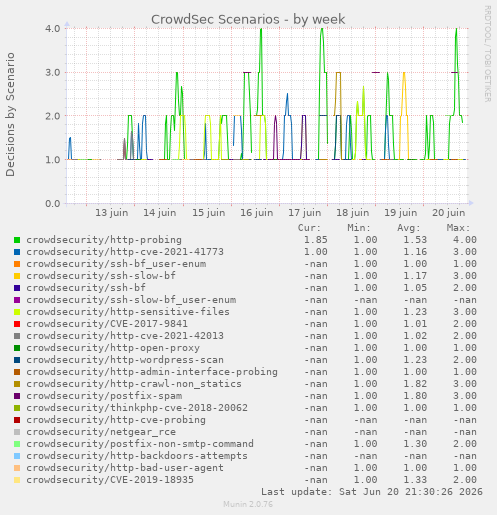The width and height of the screenshot is (497, 515).
Task: Select the crowdsecurity/ssh-bf legend label
Action: click(86, 288)
